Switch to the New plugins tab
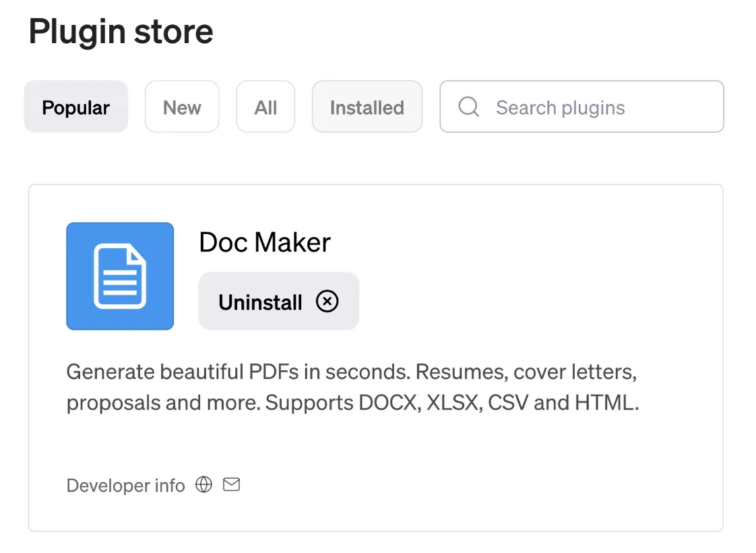The image size is (756, 553). point(182,107)
